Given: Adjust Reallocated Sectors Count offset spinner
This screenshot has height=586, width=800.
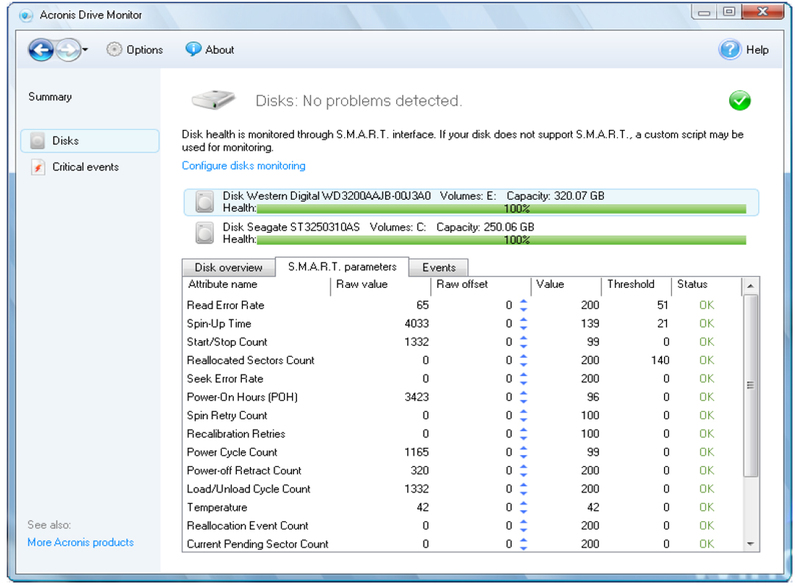Looking at the screenshot, I should (x=523, y=361).
